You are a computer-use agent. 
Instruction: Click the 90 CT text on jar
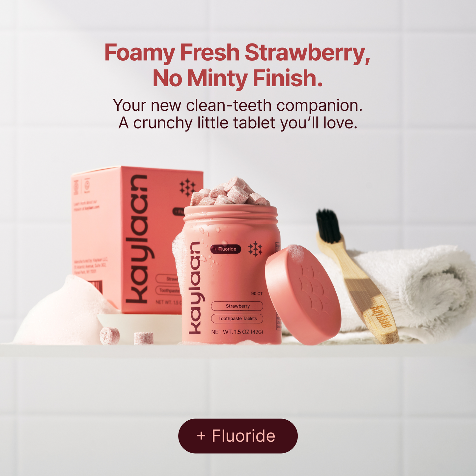click(x=257, y=294)
